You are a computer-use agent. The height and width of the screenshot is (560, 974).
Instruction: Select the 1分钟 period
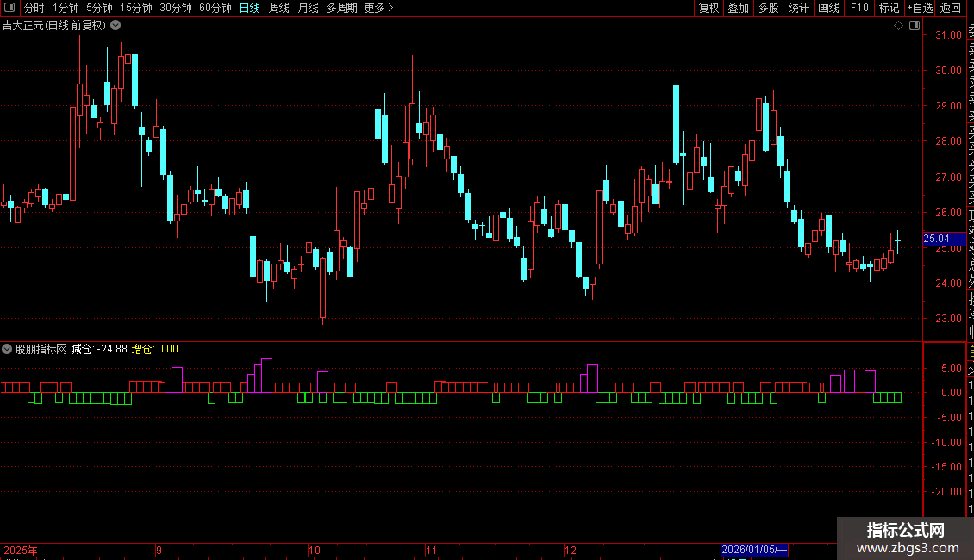[66, 8]
